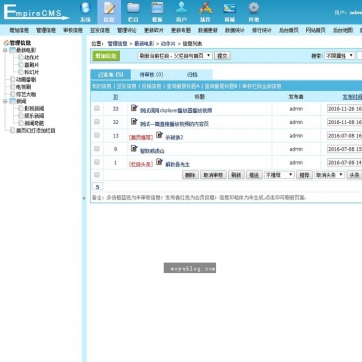Select 综艺大咖 in the category tree

pos(26,94)
